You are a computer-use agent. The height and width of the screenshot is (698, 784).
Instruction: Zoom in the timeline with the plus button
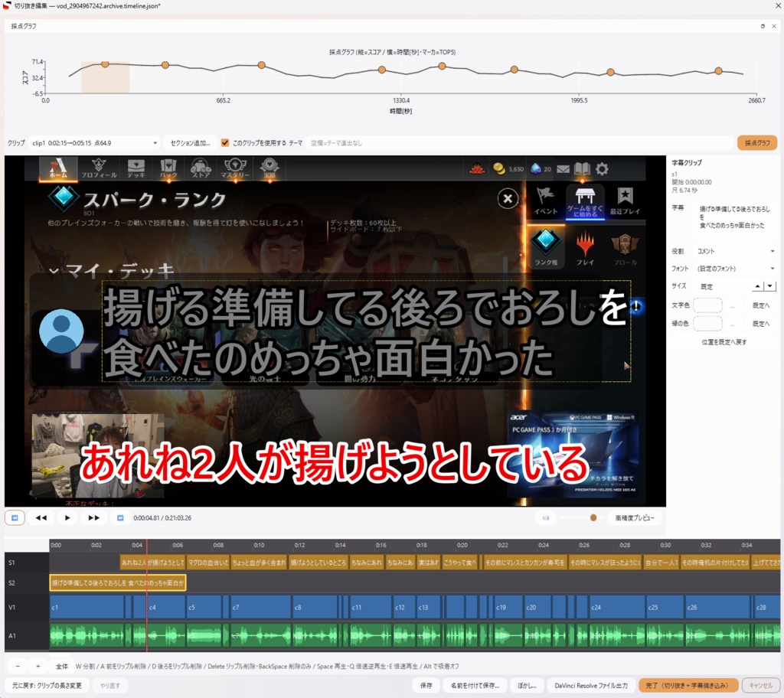(38, 666)
